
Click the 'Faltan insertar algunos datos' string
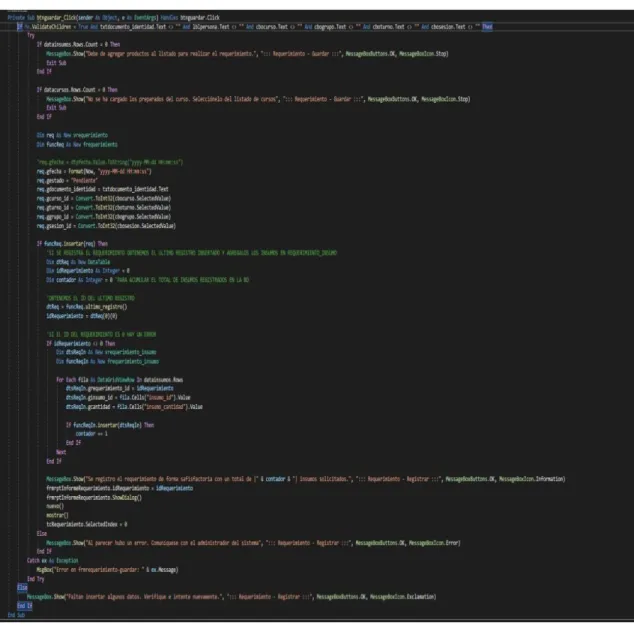point(144,596)
